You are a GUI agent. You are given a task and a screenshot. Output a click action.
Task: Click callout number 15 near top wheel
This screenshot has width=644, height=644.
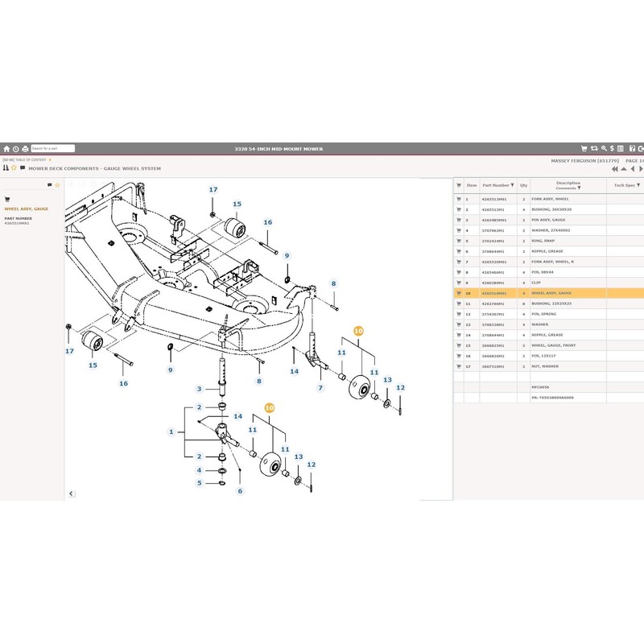pos(237,204)
